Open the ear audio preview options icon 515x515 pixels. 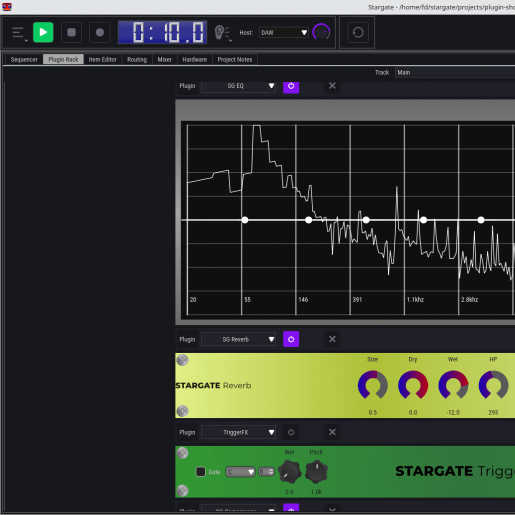[x=222, y=33]
